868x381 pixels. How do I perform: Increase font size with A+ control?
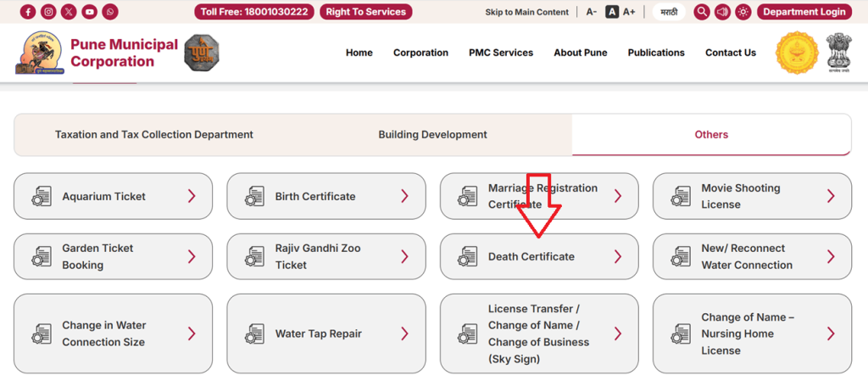629,12
